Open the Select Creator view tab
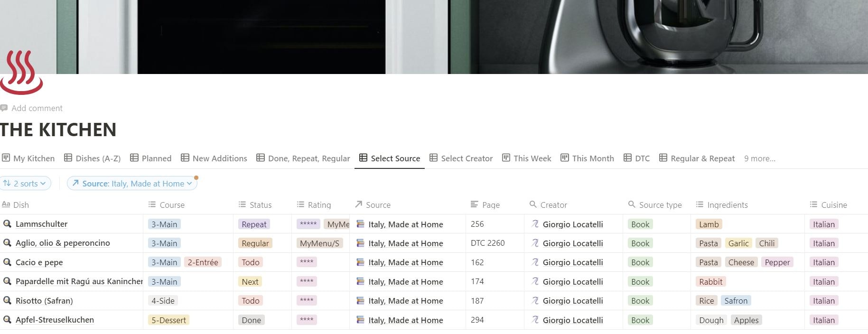 click(461, 158)
